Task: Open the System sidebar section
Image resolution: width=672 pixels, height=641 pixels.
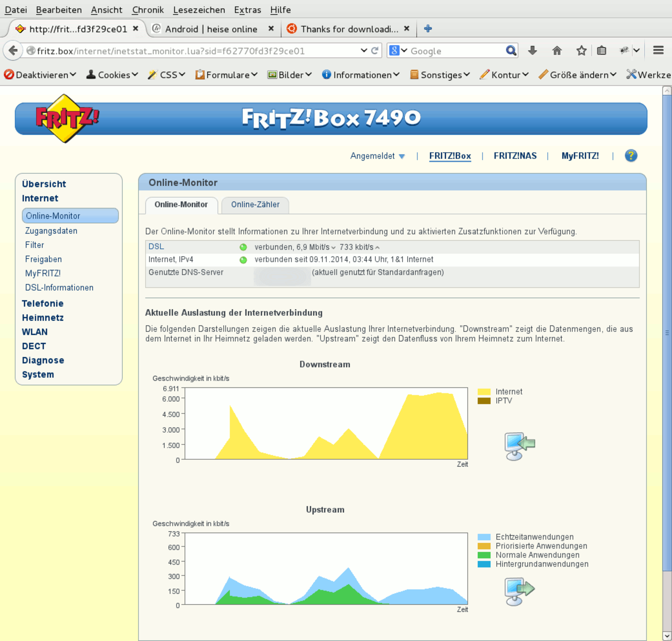Action: [38, 374]
